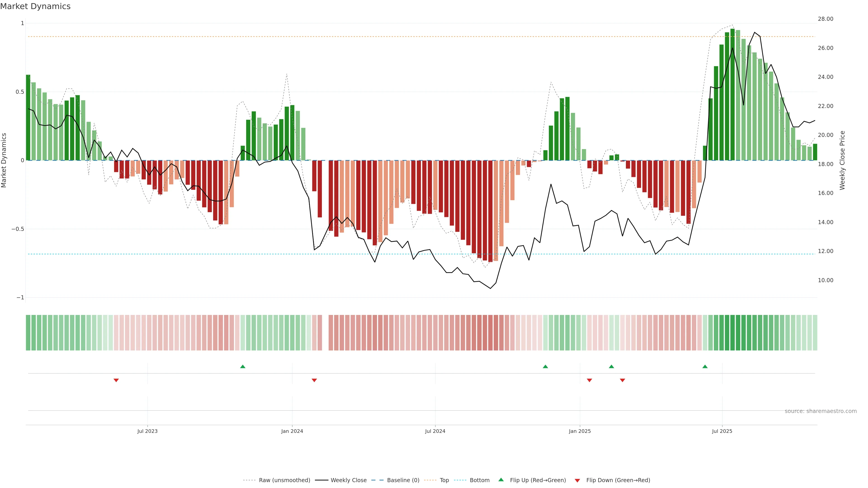Click the Flip Up legend triangle icon
Image resolution: width=868 pixels, height=488 pixels.
(501, 480)
